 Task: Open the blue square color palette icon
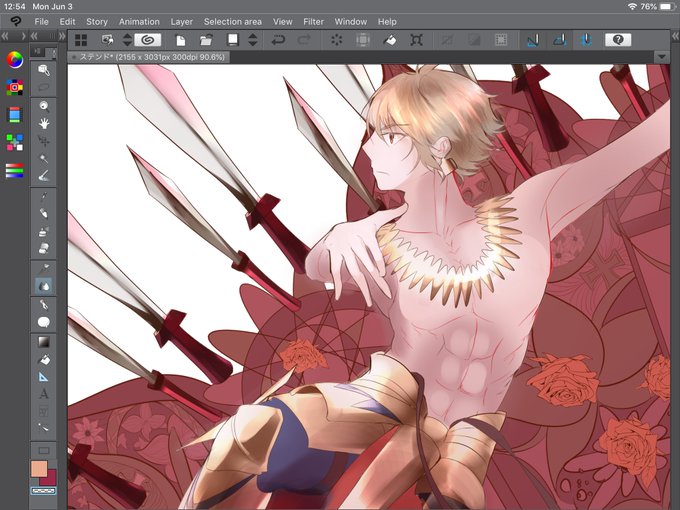click(x=14, y=115)
